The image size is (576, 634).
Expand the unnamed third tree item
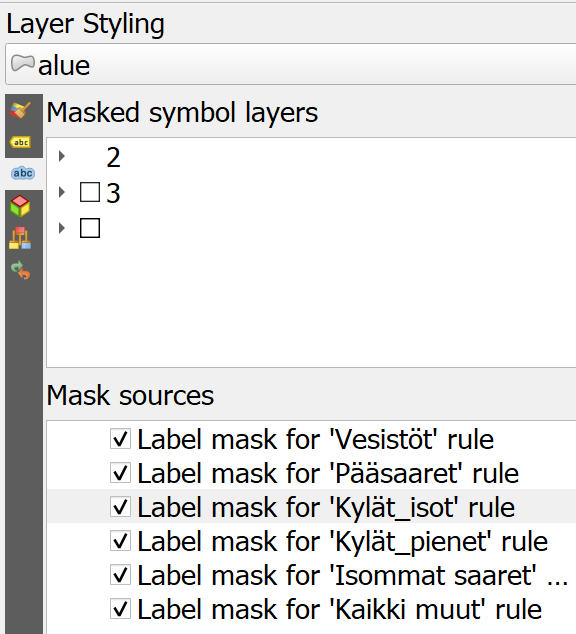[61, 228]
